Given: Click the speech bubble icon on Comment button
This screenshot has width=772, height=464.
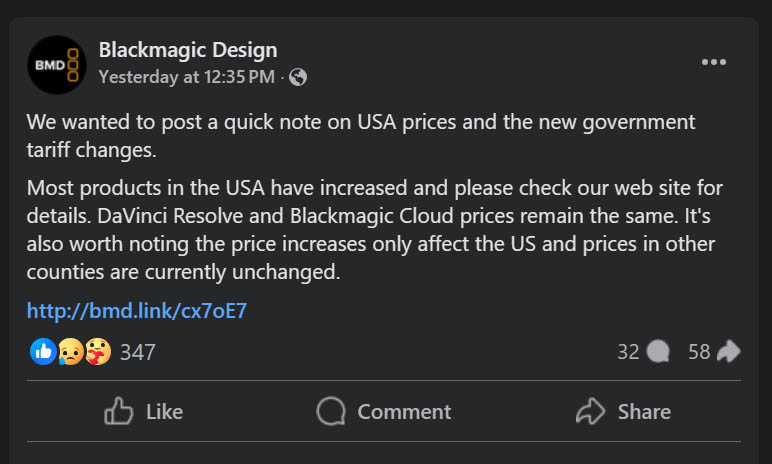Looking at the screenshot, I should tap(331, 412).
